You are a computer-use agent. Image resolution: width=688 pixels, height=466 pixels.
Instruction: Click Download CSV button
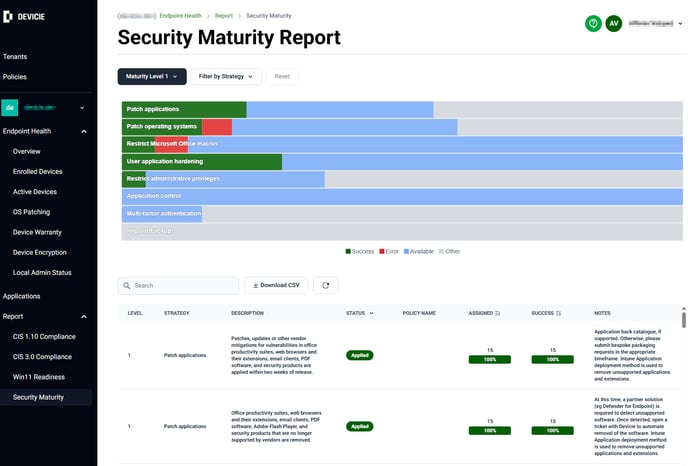(x=276, y=285)
